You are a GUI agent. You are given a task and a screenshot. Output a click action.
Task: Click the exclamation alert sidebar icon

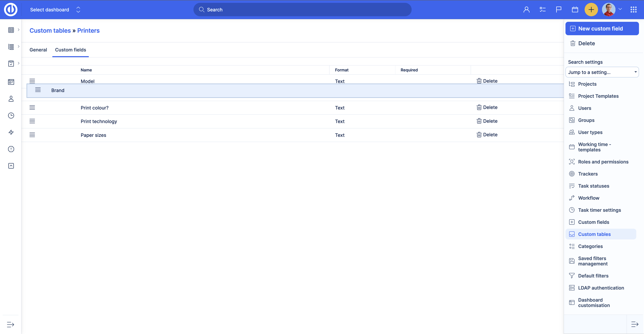(11, 149)
